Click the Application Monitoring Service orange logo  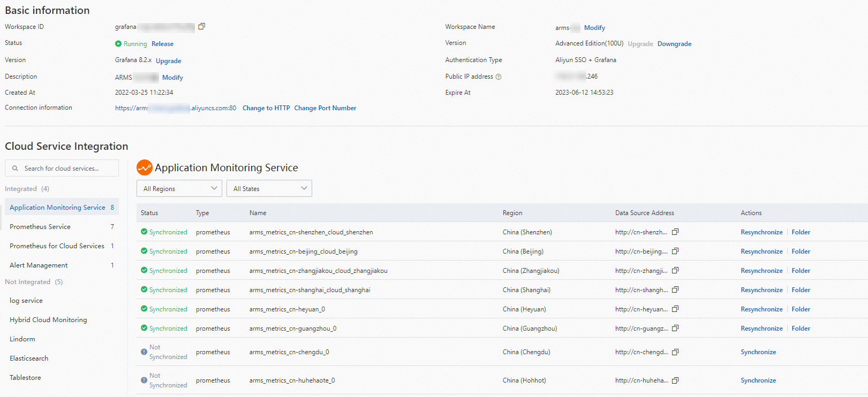pyautogui.click(x=145, y=167)
